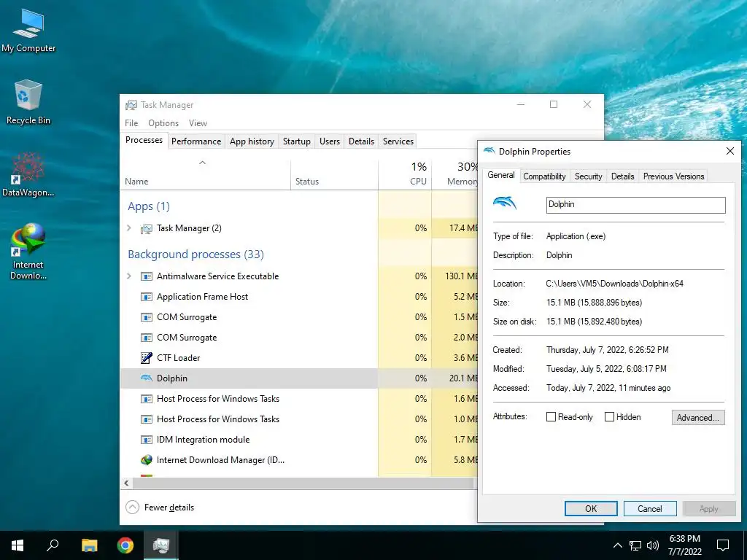
Task: Open the Compatibility tab in Dolphin Properties
Action: pos(544,176)
